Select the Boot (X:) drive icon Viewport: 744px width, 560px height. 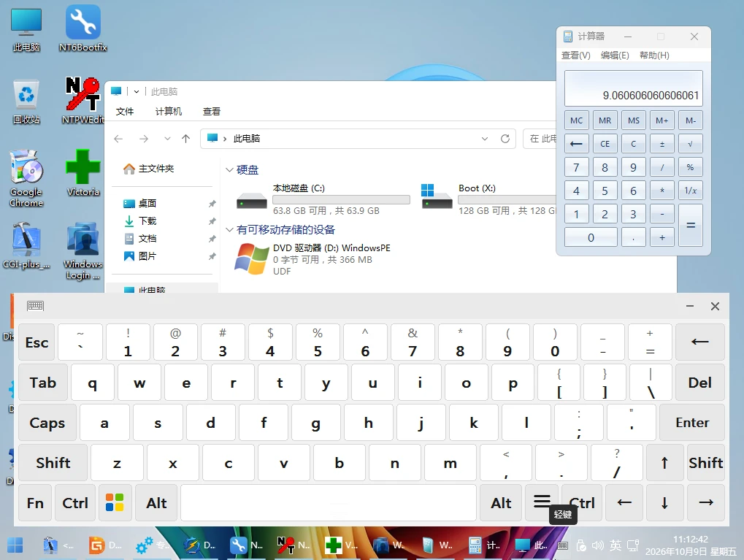pos(437,197)
